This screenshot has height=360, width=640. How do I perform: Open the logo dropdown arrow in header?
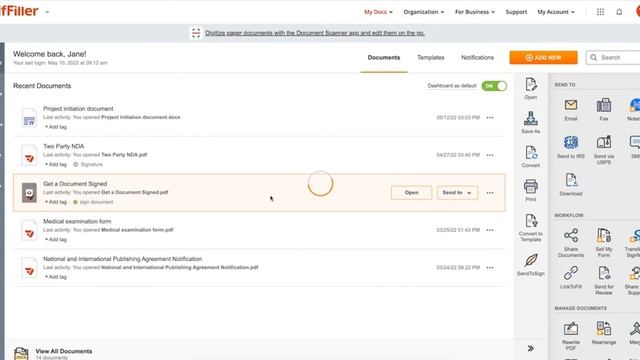[x=47, y=12]
